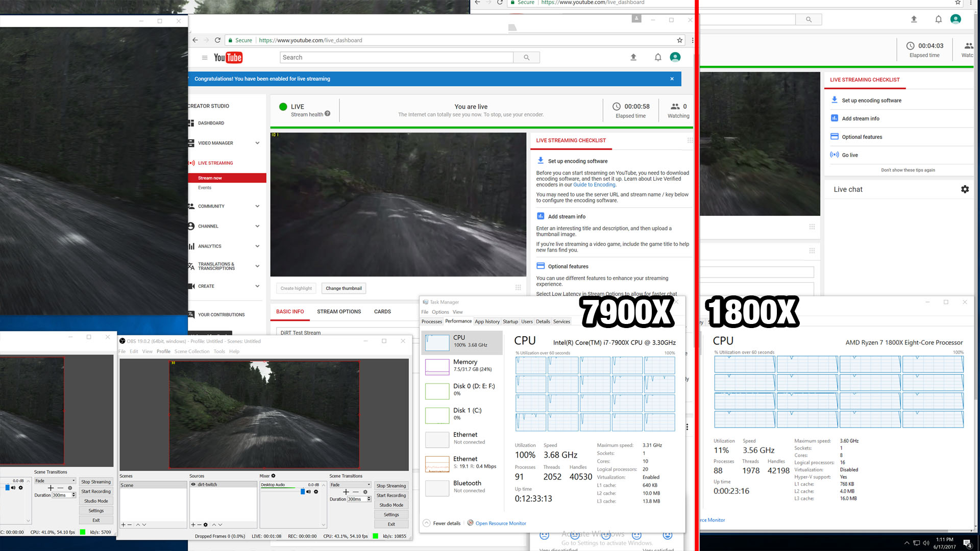Open the Mixer gear settings in OBS

click(x=273, y=476)
